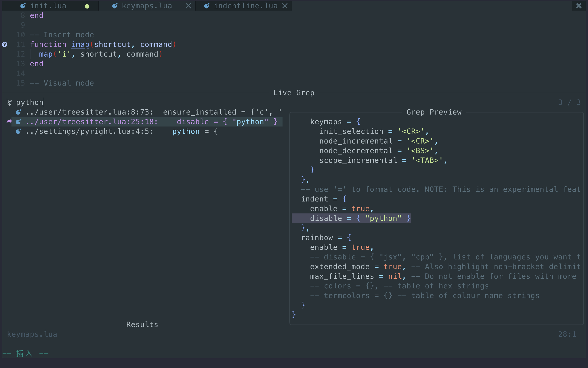
Task: Click the keymaps.lua status line filename
Action: pyautogui.click(x=32, y=334)
